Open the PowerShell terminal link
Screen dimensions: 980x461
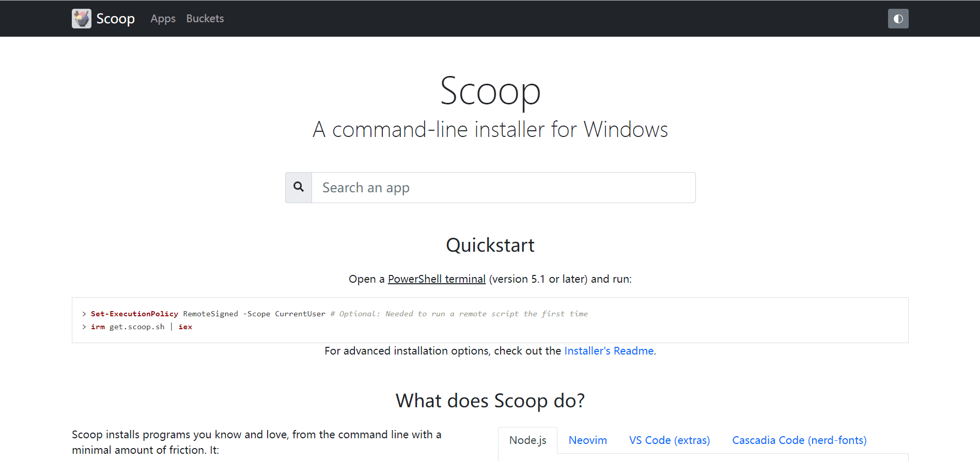click(x=437, y=279)
